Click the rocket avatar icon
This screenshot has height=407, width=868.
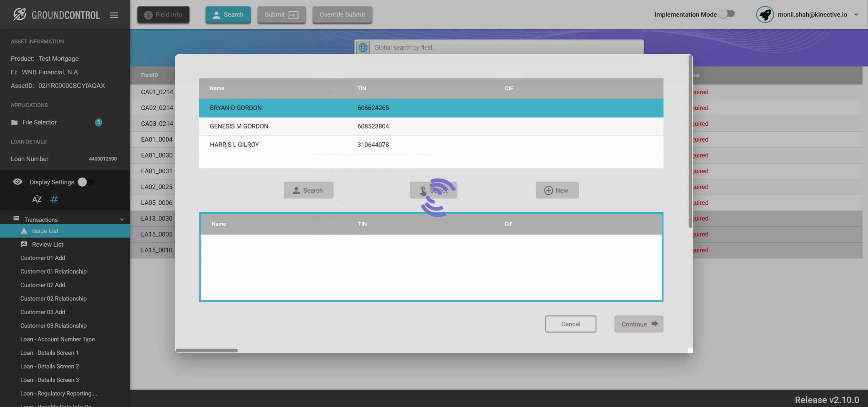pyautogui.click(x=765, y=15)
